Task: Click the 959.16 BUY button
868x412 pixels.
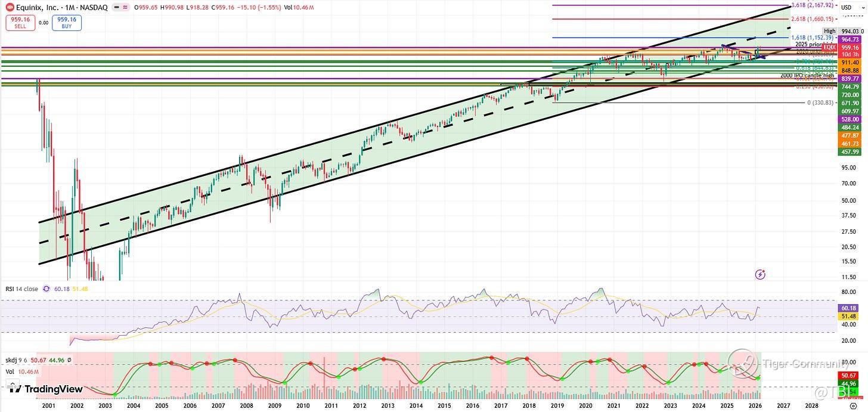Action: tap(66, 23)
